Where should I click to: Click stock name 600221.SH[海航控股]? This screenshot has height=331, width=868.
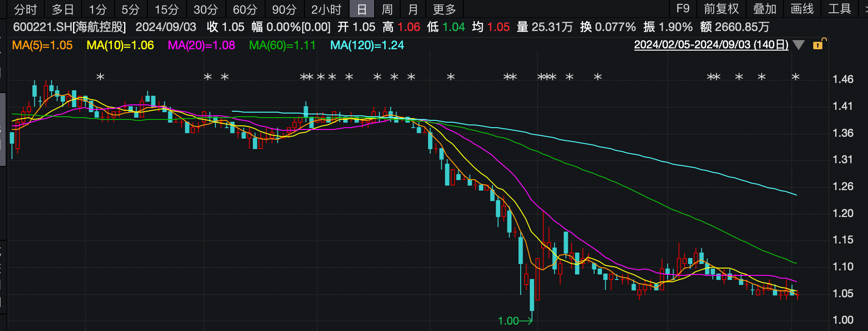pyautogui.click(x=69, y=27)
